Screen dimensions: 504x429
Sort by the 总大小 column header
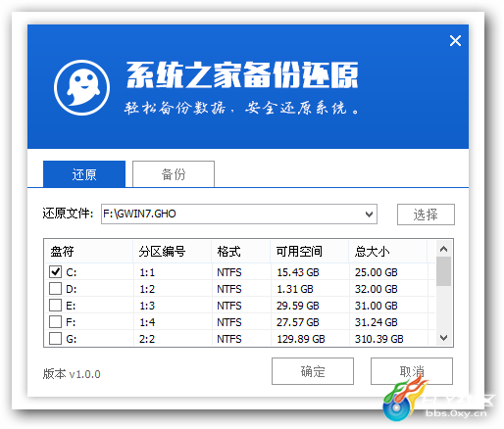pyautogui.click(x=388, y=252)
